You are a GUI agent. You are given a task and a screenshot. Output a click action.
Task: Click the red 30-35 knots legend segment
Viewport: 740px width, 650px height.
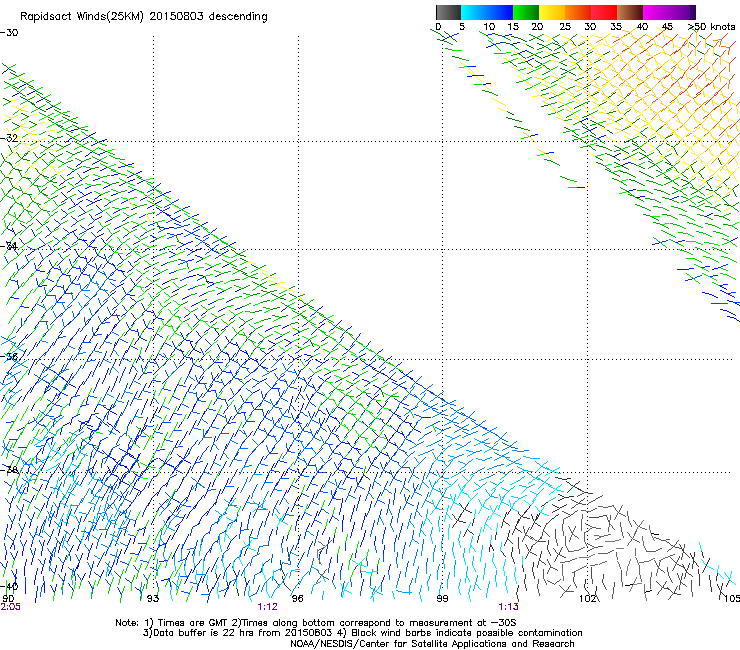[604, 12]
